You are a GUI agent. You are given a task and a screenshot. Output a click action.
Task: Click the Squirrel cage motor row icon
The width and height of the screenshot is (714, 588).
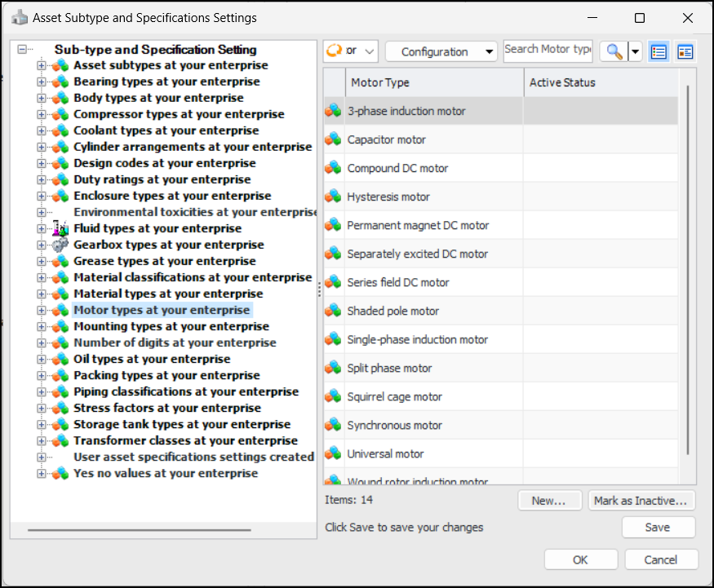coord(333,396)
